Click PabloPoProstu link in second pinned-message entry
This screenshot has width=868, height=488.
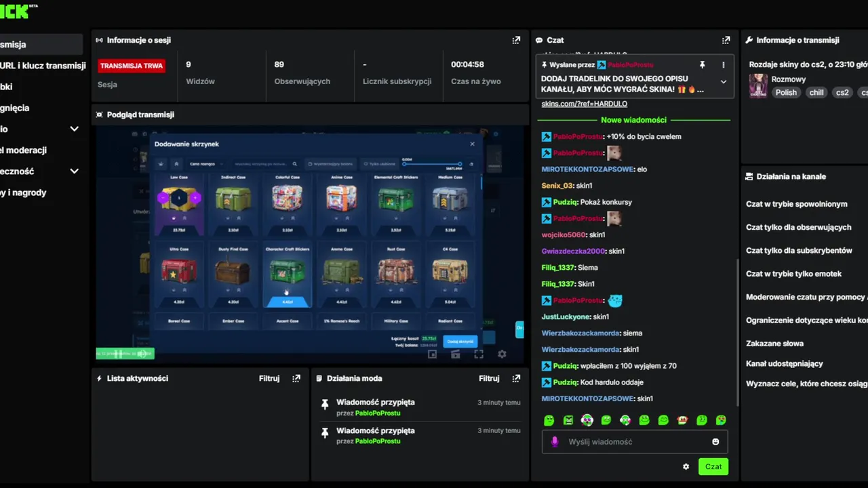(x=378, y=441)
